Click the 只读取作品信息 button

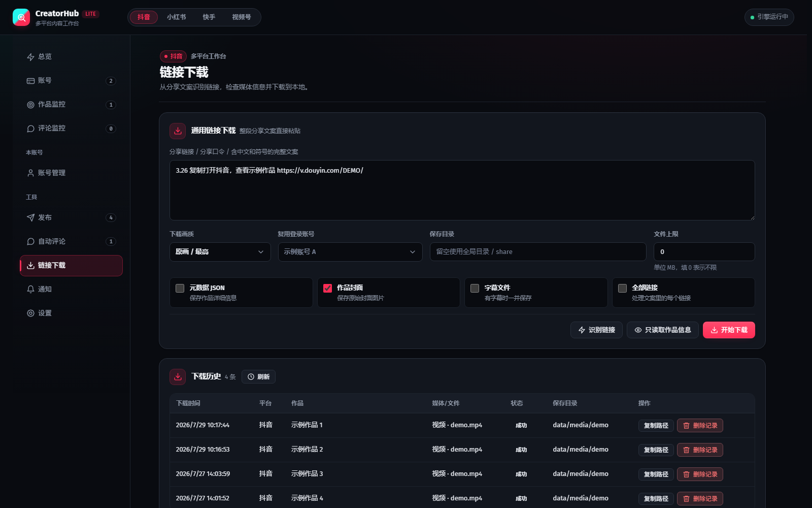663,330
